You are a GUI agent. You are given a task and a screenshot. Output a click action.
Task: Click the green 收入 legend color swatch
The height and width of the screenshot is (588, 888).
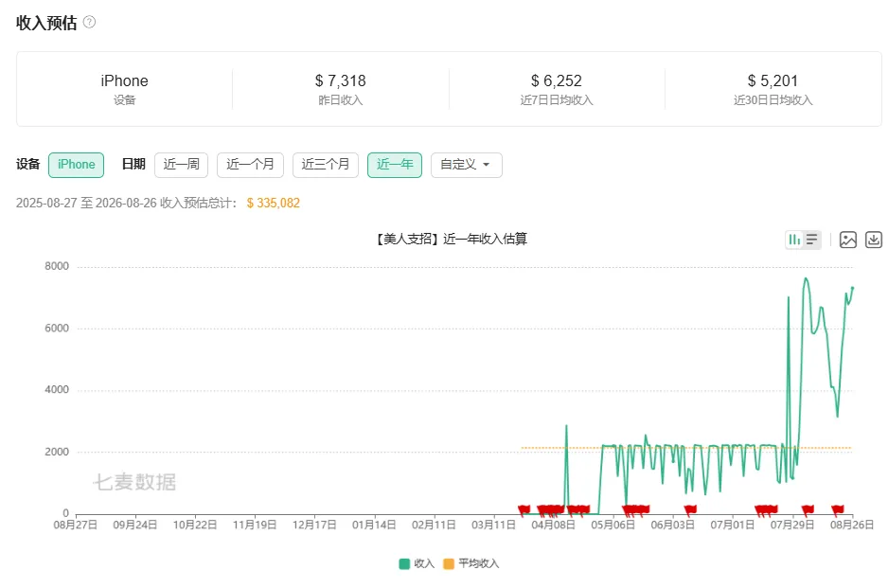(x=404, y=563)
